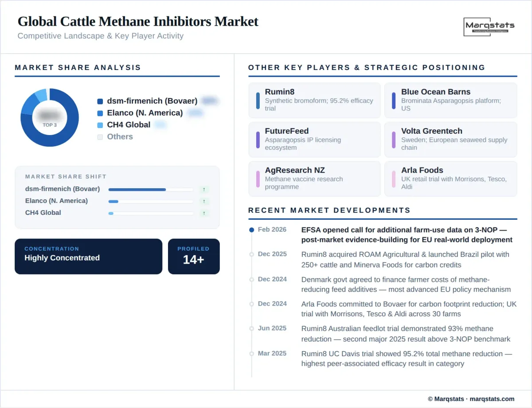532x408 pixels.
Task: Click the blue accent bar on Rumin8 card
Action: click(x=258, y=100)
